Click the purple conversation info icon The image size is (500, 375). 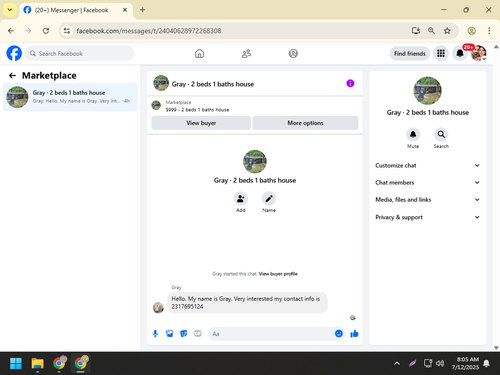point(350,83)
